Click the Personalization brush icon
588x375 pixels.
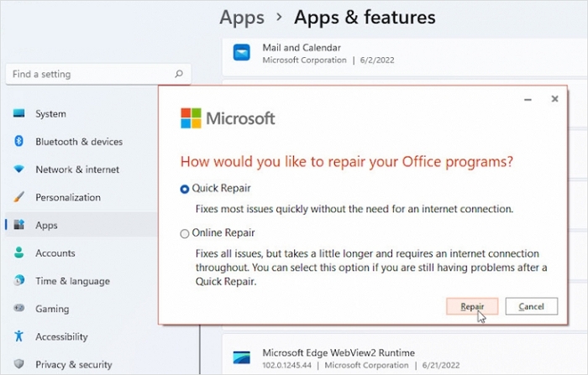pyautogui.click(x=18, y=197)
